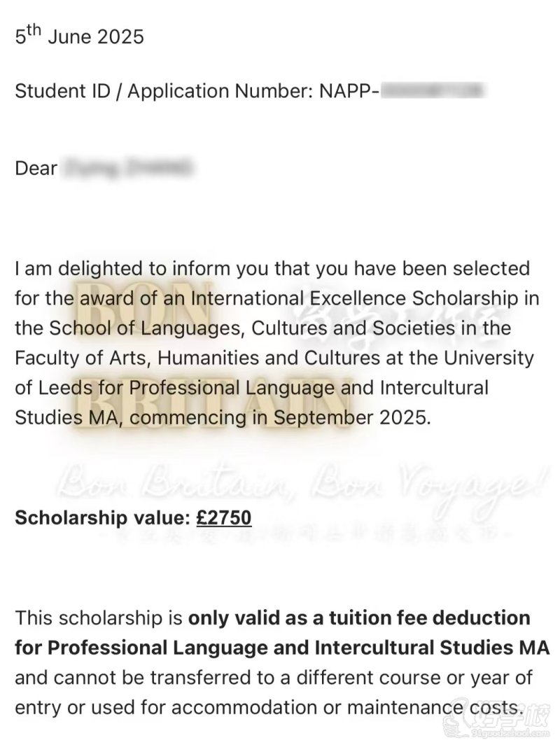The height and width of the screenshot is (747, 560).
Task: Click the blurred recipient name after Dear
Action: coord(127,169)
